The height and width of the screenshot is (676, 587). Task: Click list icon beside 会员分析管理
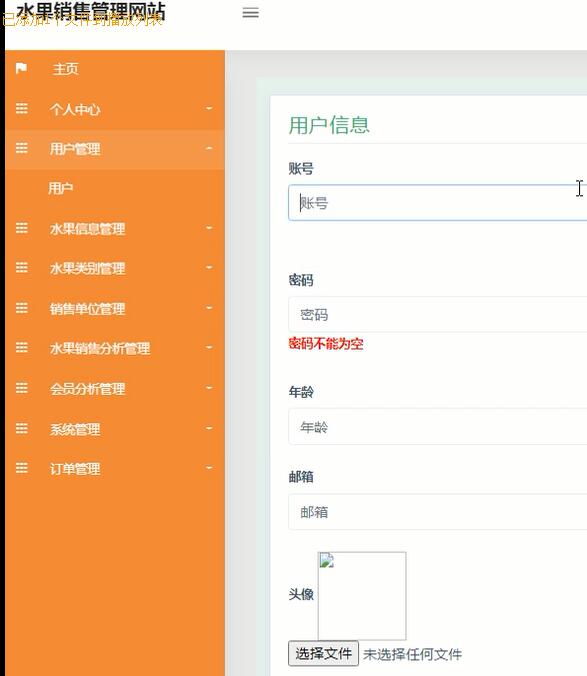[x=22, y=388]
